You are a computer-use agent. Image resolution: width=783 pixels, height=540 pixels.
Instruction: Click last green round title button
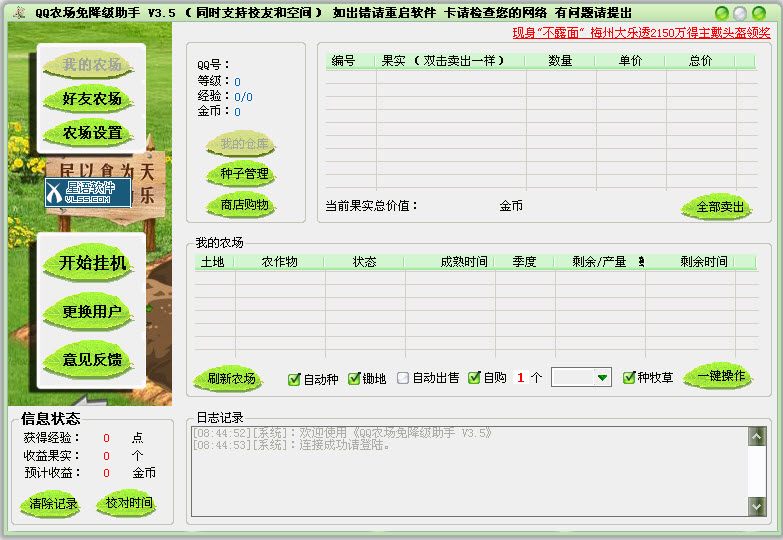tap(759, 13)
